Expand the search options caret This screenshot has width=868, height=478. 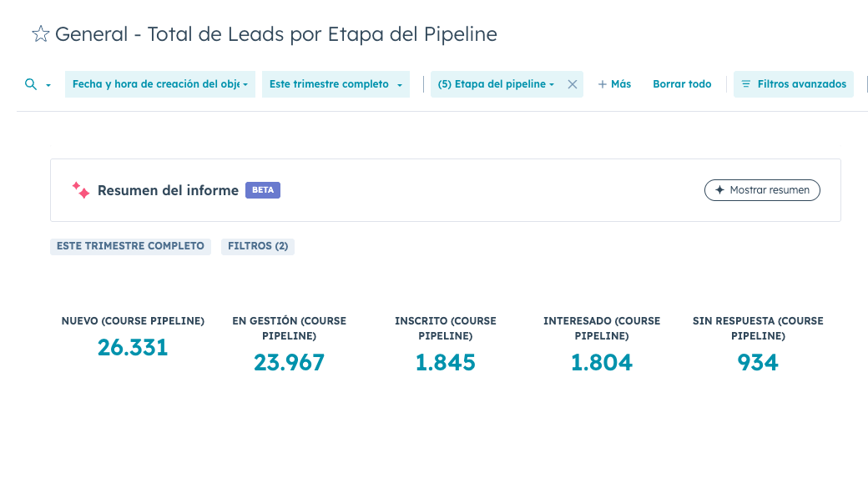(x=48, y=85)
